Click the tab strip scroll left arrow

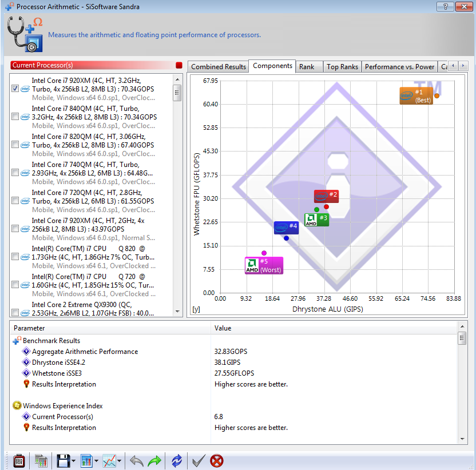tap(453, 66)
